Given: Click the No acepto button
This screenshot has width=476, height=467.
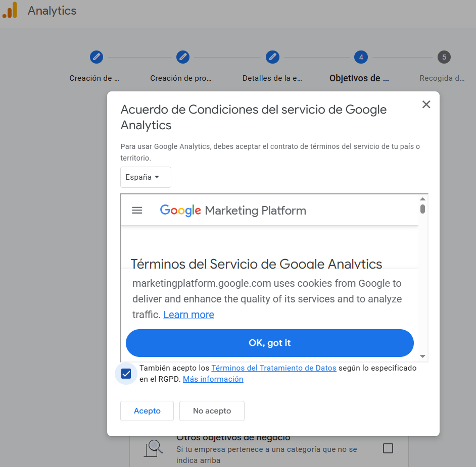Looking at the screenshot, I should point(212,411).
